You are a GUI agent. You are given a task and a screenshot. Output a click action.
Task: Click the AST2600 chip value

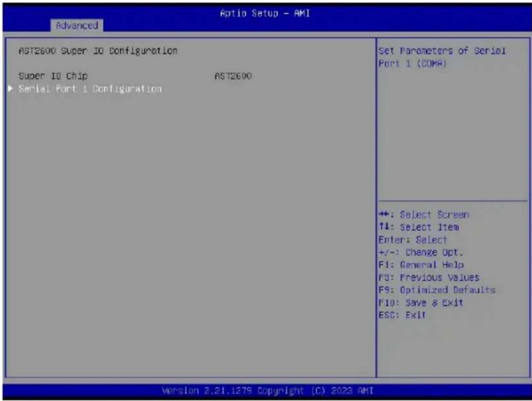233,76
